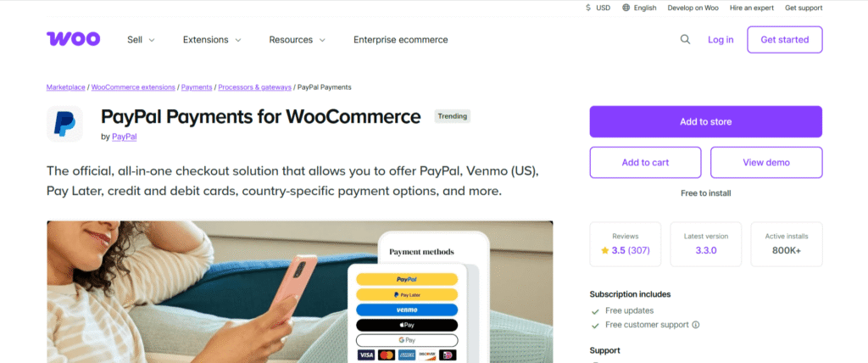Click the Add to cart button
This screenshot has width=868, height=363.
[645, 162]
